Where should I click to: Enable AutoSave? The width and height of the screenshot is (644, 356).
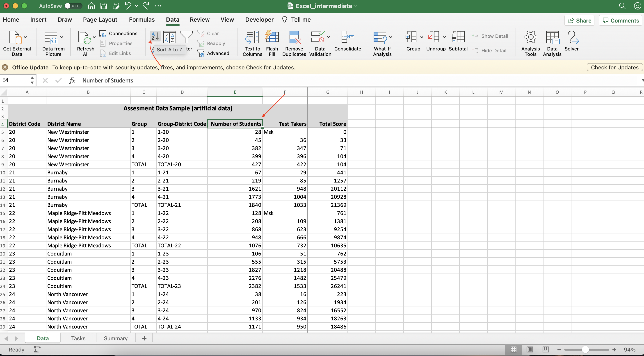click(x=73, y=6)
